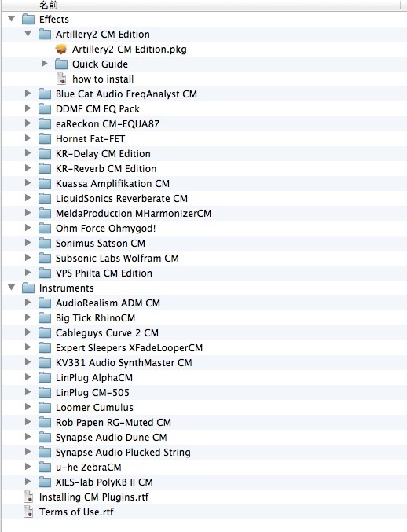Select the Blue Cat Audio FreqAnalyst CM row

[204, 94]
